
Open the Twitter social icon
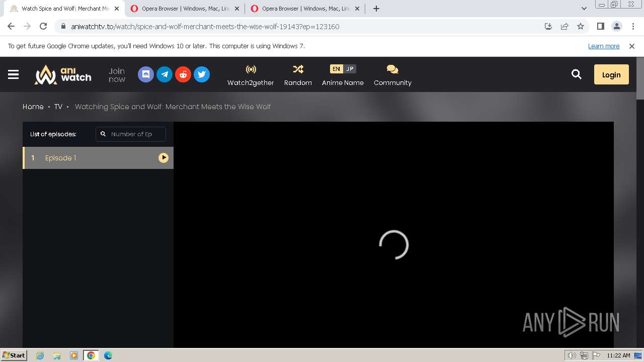coord(202,74)
